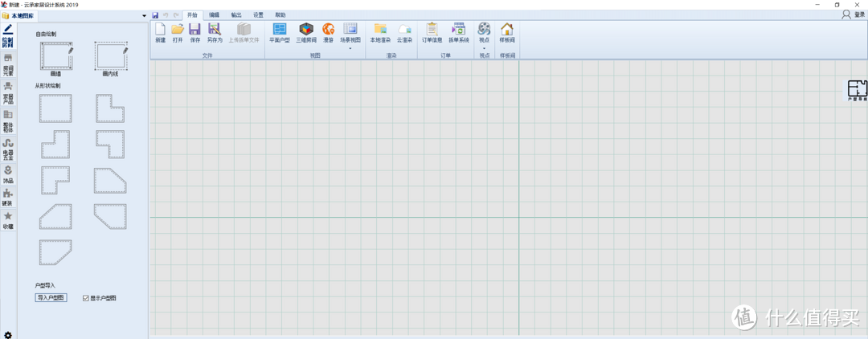The width and height of the screenshot is (868, 339).
Task: Open the 电器五金 appliances sidebar category
Action: (x=8, y=150)
